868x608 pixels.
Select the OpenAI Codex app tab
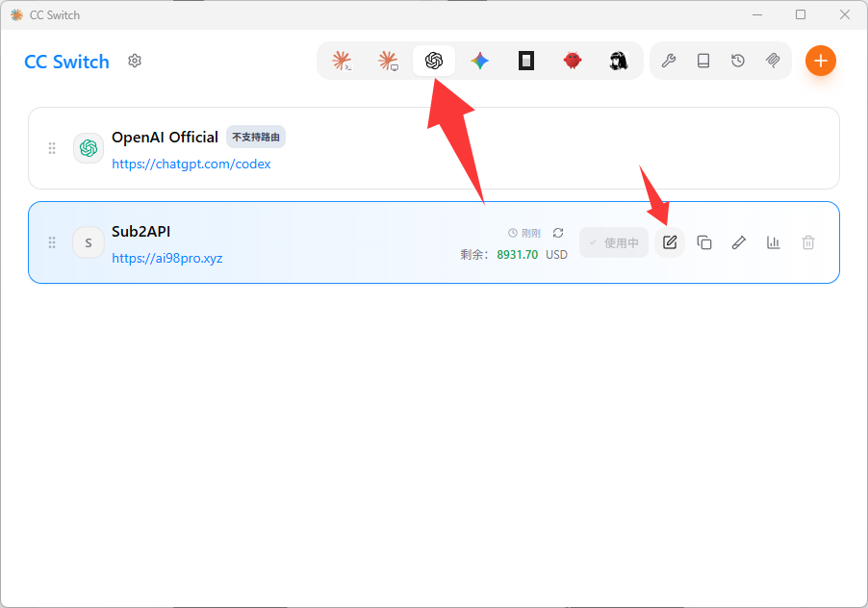pos(434,61)
